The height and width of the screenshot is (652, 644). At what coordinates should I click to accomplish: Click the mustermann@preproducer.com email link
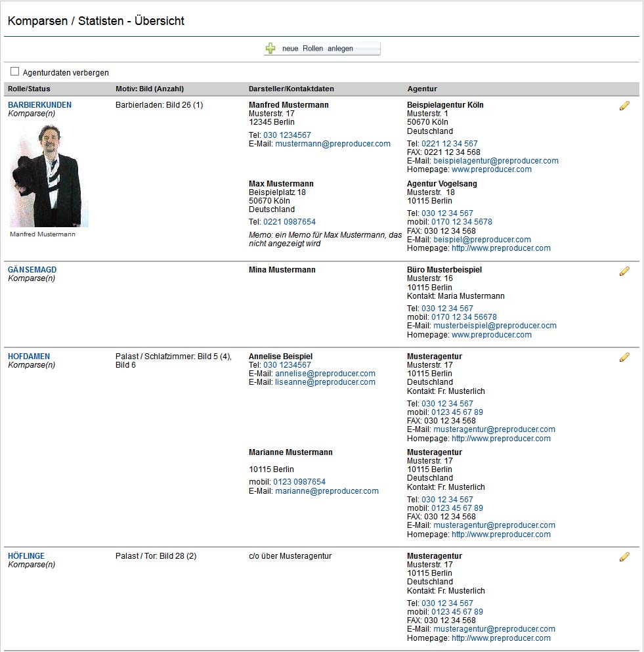(x=333, y=144)
